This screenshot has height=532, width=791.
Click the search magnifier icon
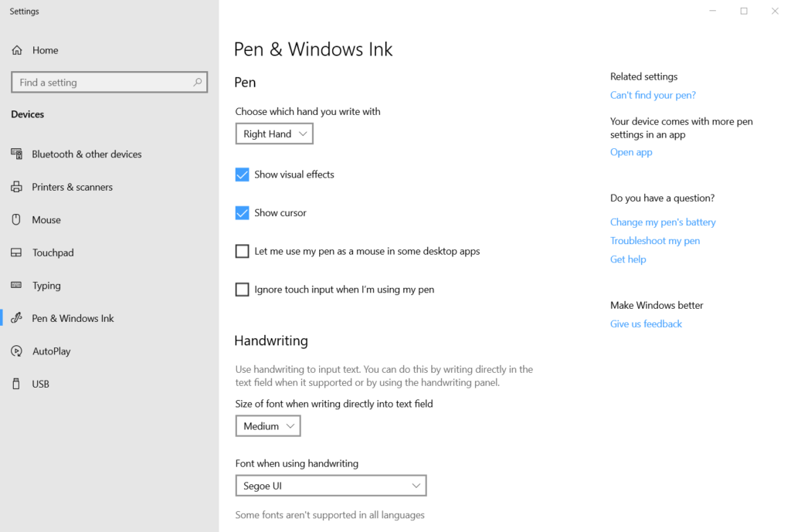click(198, 82)
